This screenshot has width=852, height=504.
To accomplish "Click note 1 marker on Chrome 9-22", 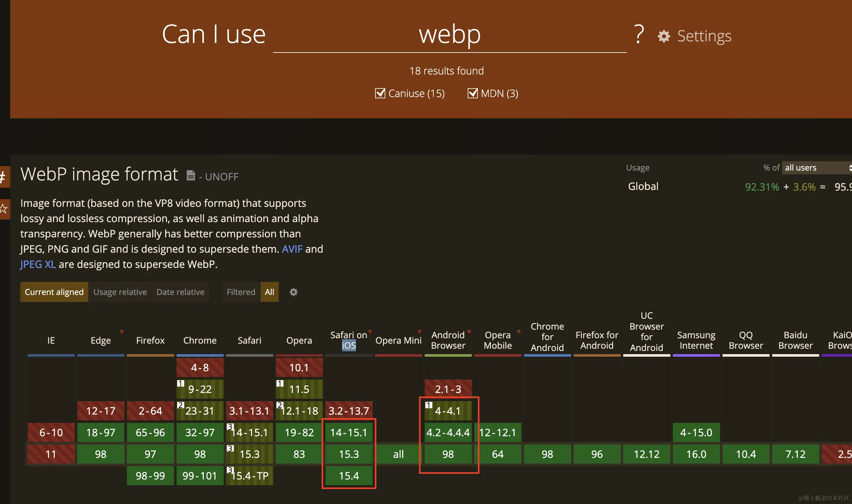I will click(181, 383).
